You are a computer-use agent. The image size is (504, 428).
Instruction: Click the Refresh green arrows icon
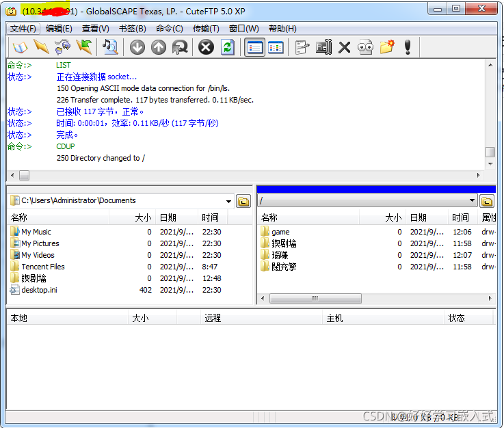click(228, 48)
